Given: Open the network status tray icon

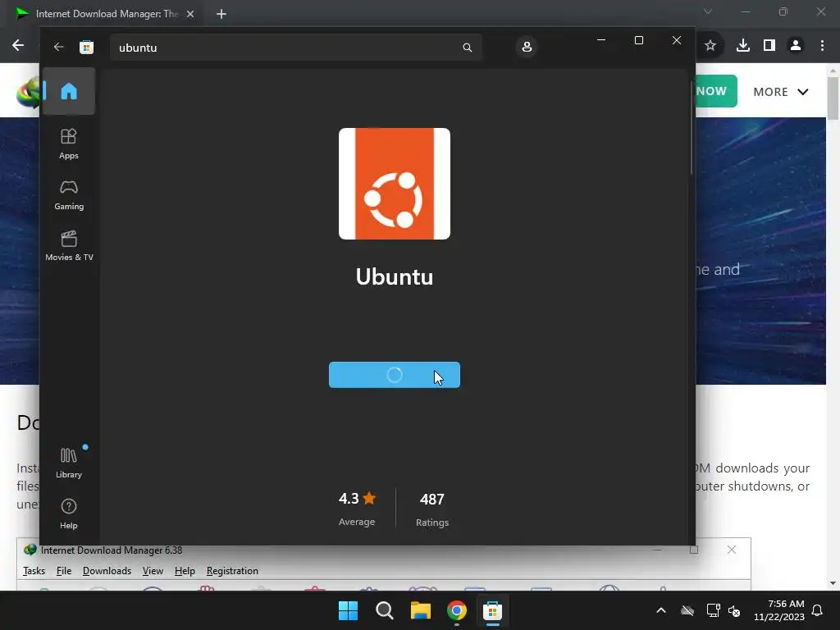Looking at the screenshot, I should click(x=713, y=610).
